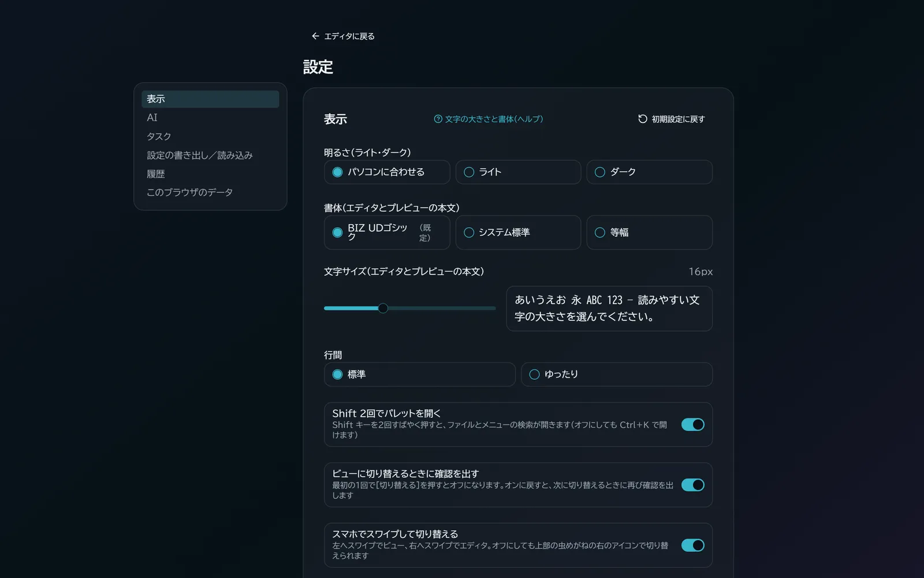Screen dimensions: 924x578
Task: Click the font preview sample text box
Action: pos(609,309)
